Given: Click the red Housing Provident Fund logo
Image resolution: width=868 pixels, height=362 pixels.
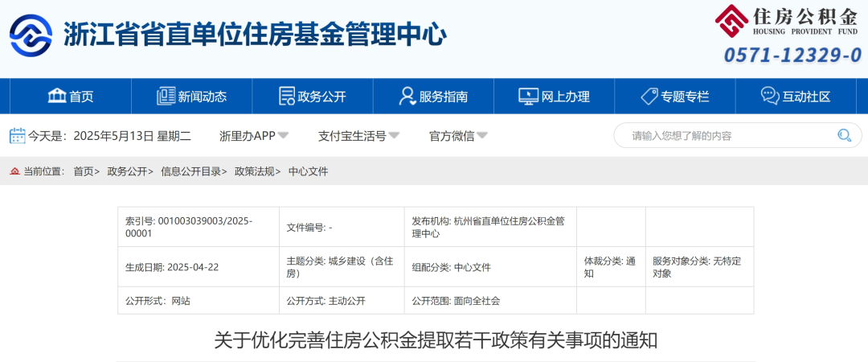Looking at the screenshot, I should pos(731,20).
